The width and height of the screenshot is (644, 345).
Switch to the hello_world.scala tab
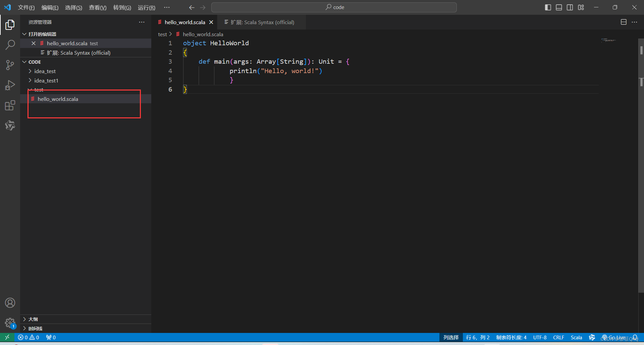pyautogui.click(x=185, y=22)
